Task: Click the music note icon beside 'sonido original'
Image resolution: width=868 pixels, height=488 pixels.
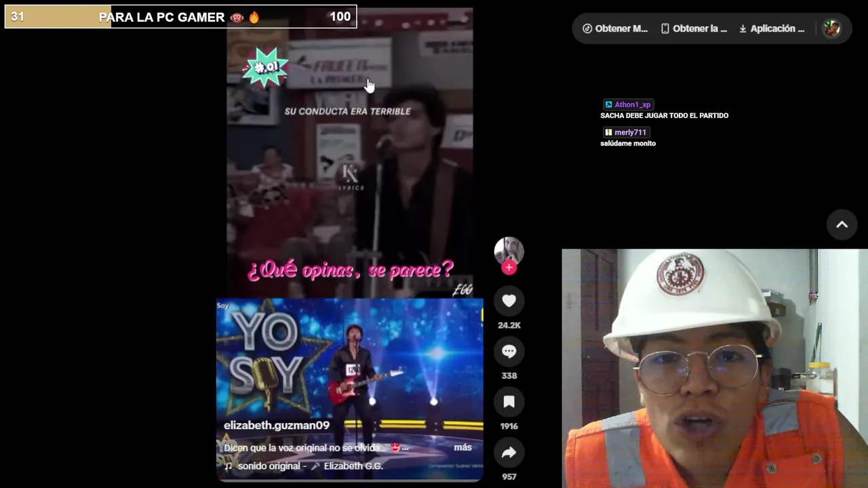Action: [x=229, y=466]
